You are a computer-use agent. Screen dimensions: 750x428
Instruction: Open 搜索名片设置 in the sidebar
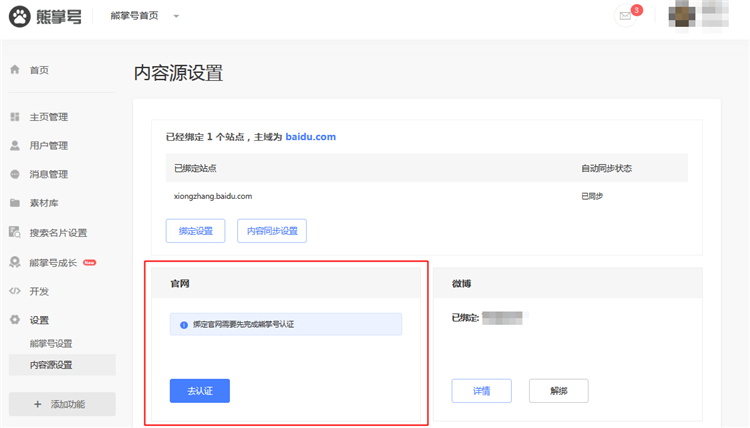click(58, 233)
